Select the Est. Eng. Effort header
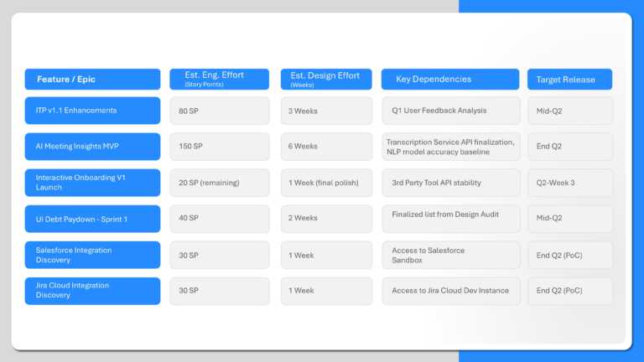Screen dimensions: 644x362 tap(220, 80)
